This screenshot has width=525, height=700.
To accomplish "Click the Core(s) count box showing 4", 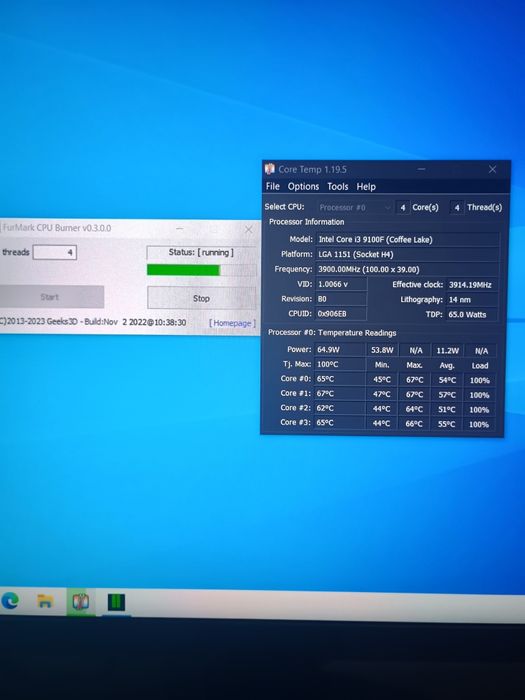I will coord(403,208).
